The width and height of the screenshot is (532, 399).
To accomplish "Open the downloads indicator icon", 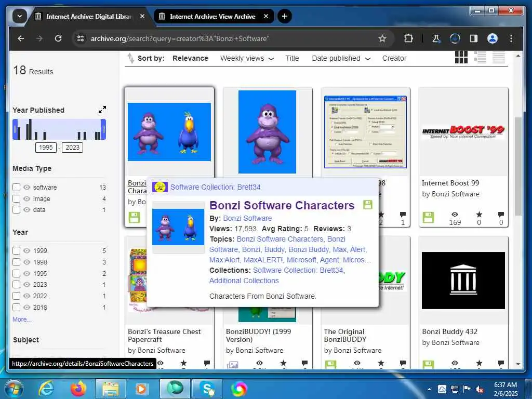I will (x=455, y=38).
